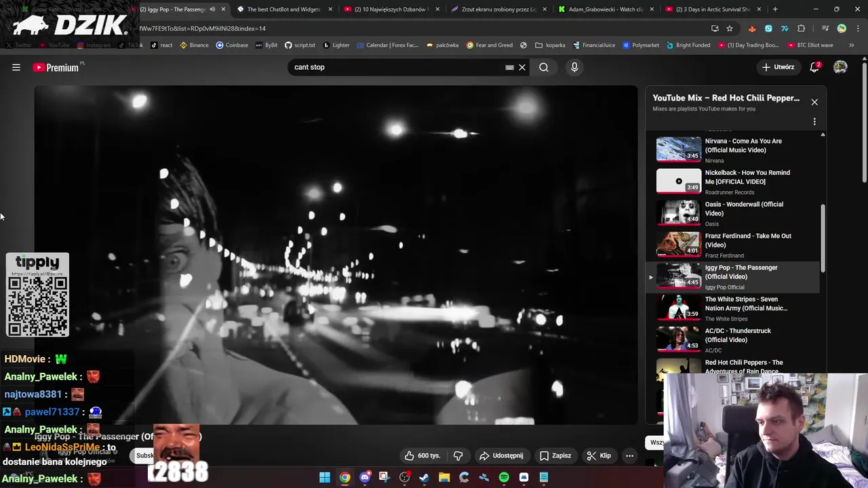Show hidden bookmarks overflow chevron
Image resolution: width=868 pixels, height=488 pixels.
[x=852, y=45]
